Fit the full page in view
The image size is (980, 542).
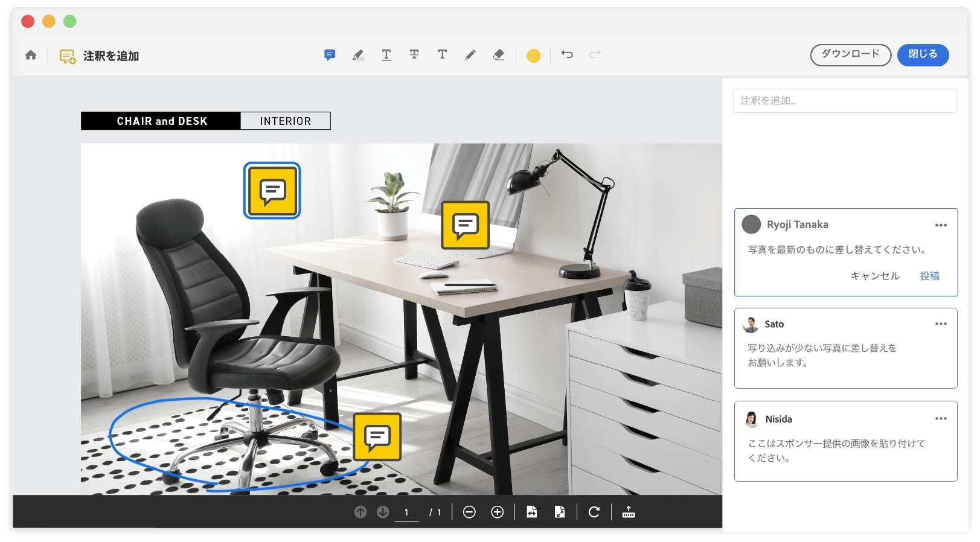tap(560, 512)
